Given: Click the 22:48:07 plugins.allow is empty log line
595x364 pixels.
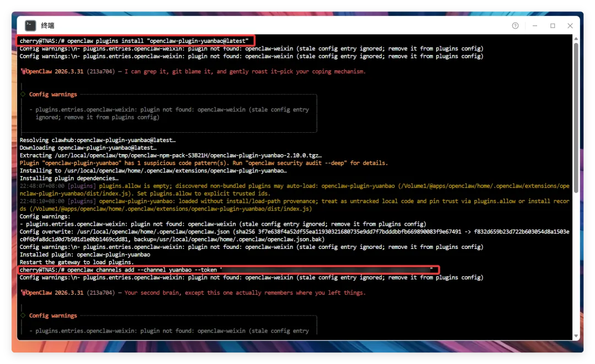Looking at the screenshot, I should point(294,189).
